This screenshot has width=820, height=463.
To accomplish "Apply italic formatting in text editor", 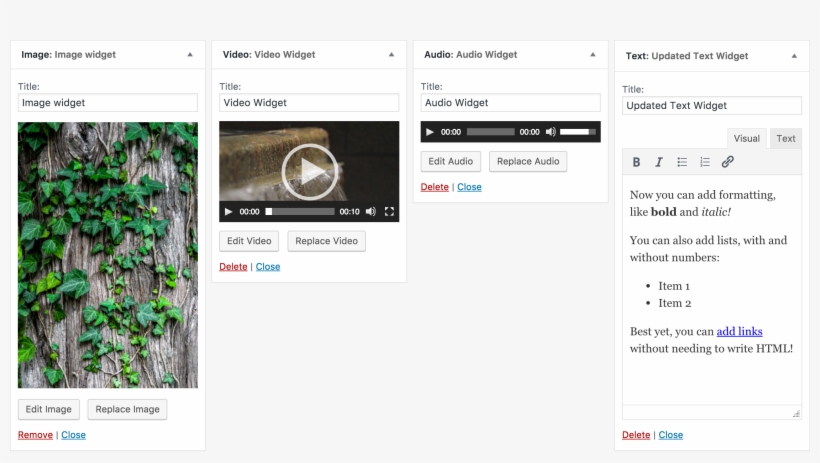I will [659, 162].
